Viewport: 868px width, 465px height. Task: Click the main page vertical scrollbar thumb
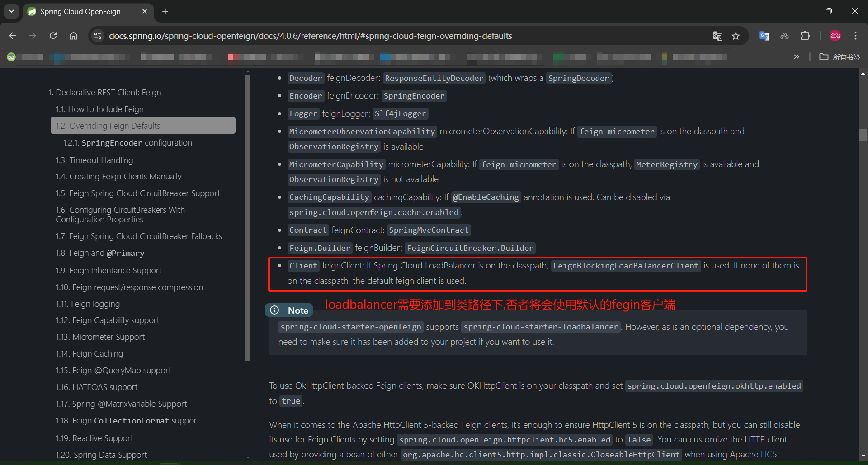[863, 135]
